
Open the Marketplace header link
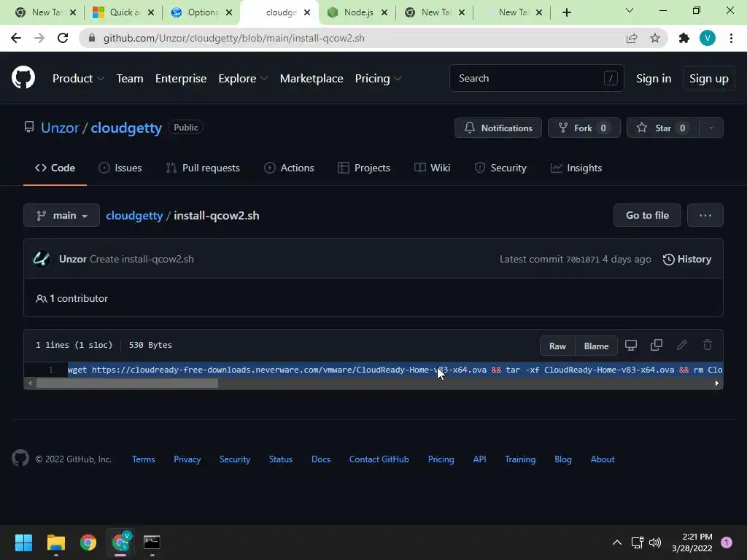(x=311, y=79)
